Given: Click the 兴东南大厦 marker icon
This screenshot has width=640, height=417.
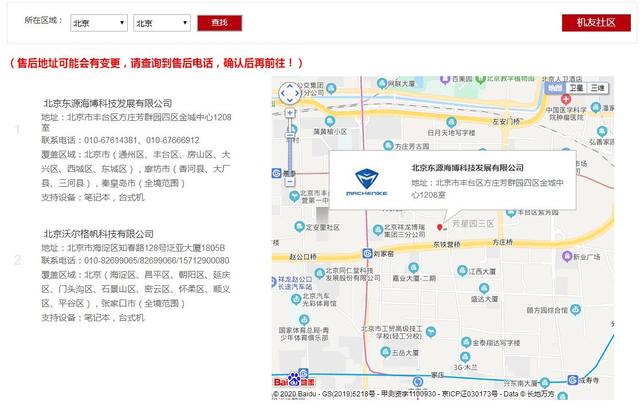Looking at the screenshot, I should pyautogui.click(x=545, y=383).
